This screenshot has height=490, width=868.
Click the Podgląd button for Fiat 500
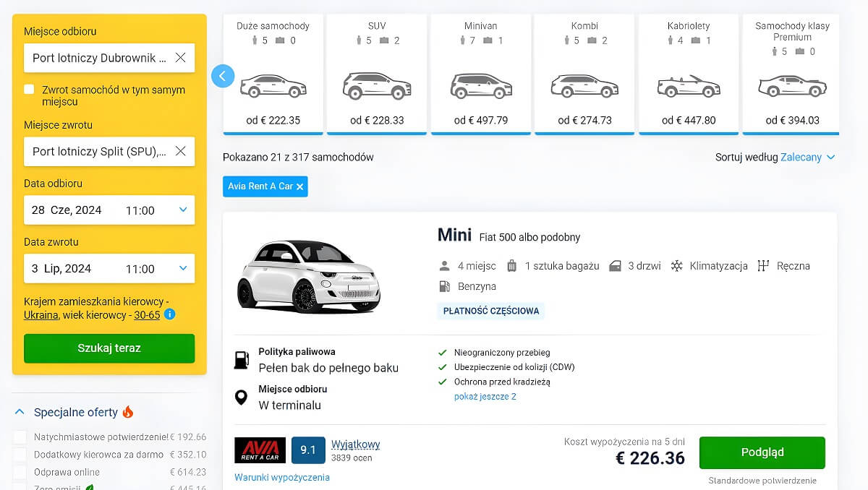762,452
